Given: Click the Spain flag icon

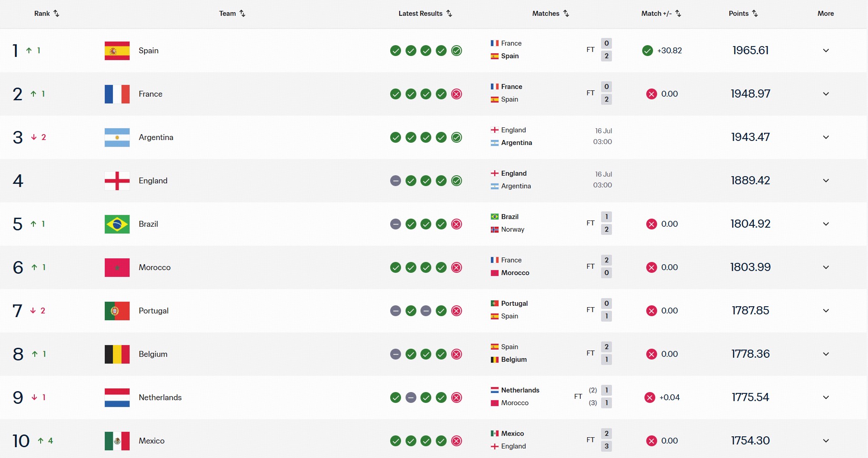Looking at the screenshot, I should 117,51.
